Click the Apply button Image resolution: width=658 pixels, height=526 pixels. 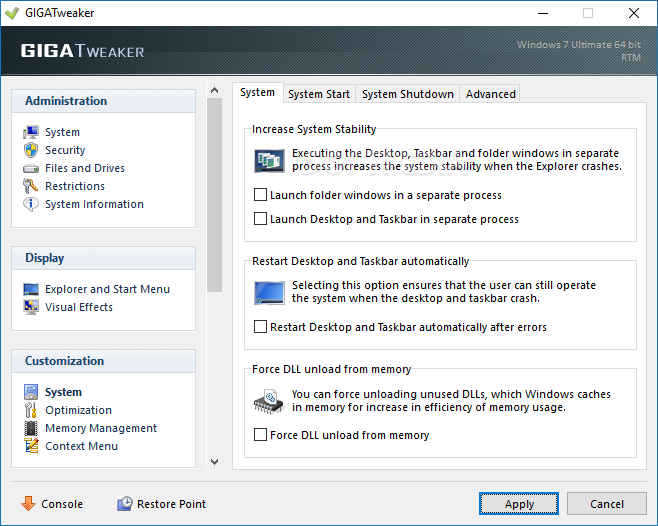coord(519,504)
